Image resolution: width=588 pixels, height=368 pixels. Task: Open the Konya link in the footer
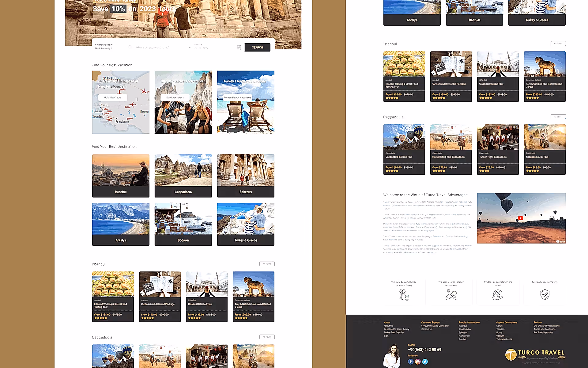[x=499, y=326]
